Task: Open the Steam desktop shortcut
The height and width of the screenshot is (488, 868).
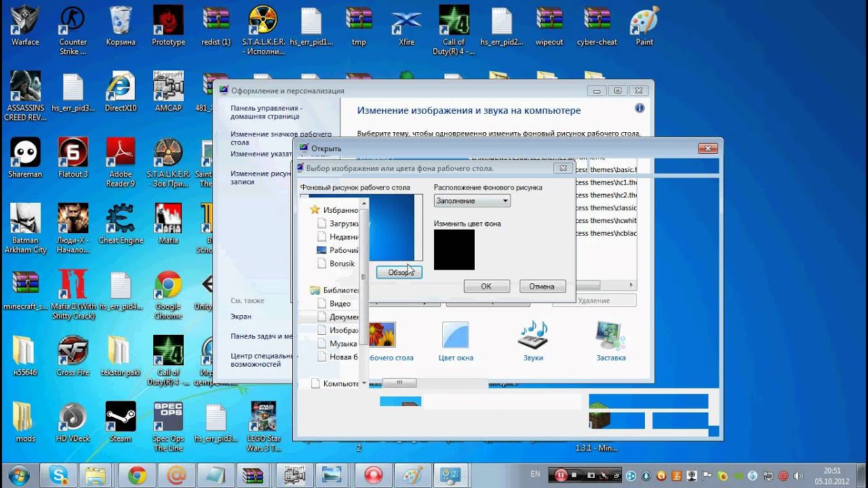Action: (x=121, y=422)
